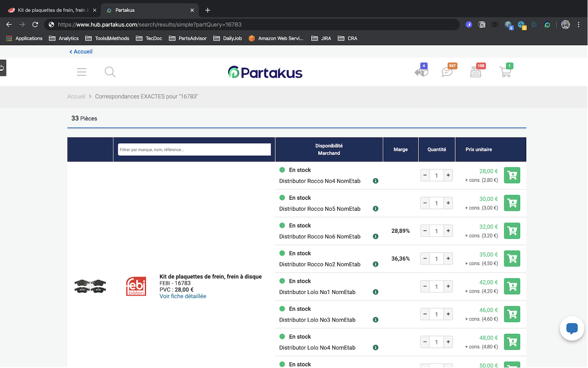
Task: Open the CRA bookmarks folder
Action: tap(347, 38)
